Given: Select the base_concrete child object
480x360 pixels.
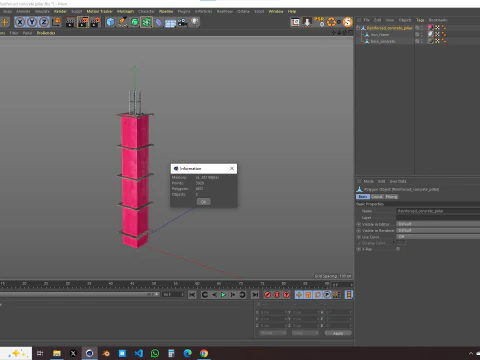Looking at the screenshot, I should [x=383, y=41].
